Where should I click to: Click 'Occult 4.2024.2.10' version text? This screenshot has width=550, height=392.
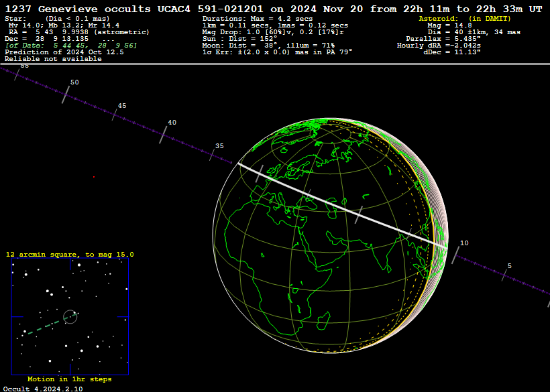pos(43,389)
